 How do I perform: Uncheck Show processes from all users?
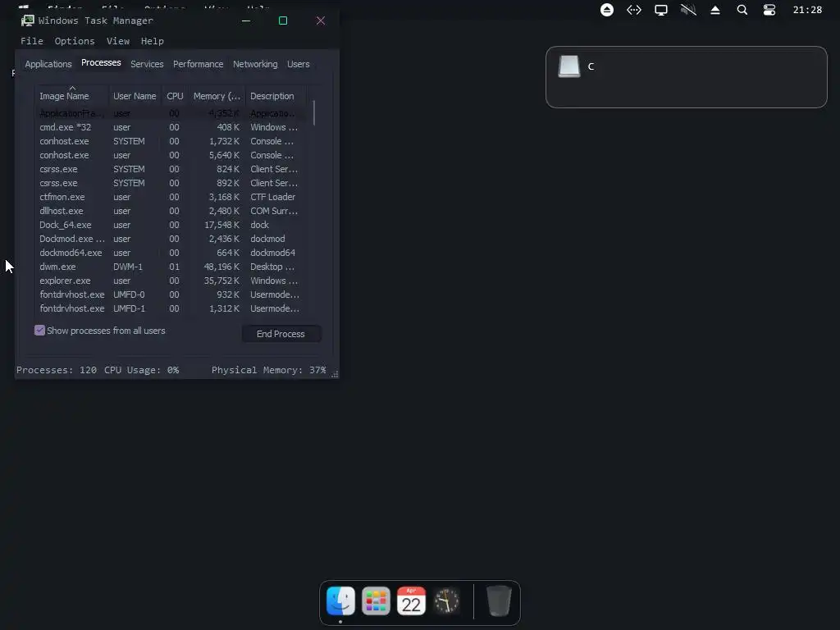39,330
